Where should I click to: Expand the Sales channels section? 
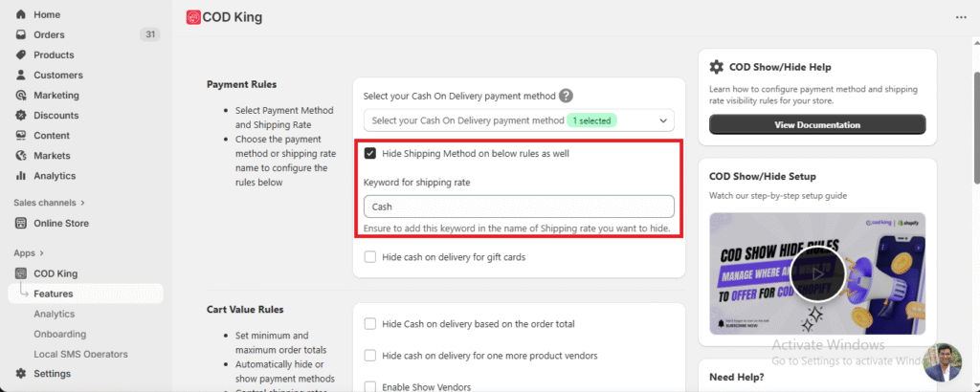pos(82,203)
